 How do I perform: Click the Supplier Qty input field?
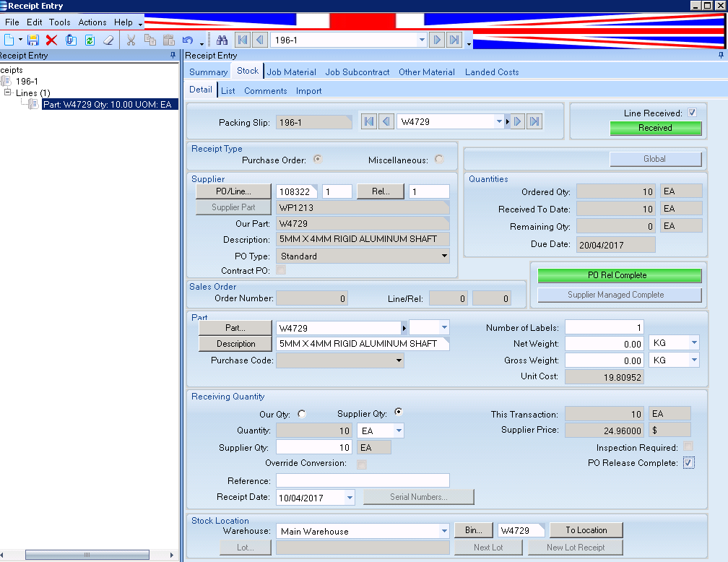click(x=314, y=447)
